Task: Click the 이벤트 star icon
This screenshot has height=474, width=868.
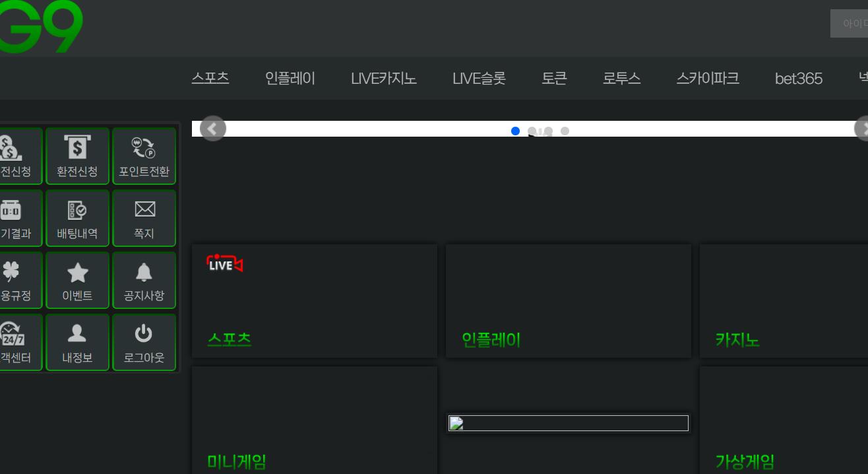Action: click(x=77, y=273)
